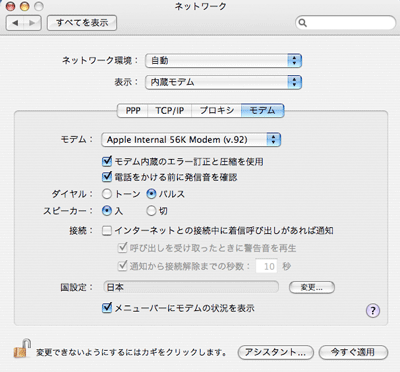Toggle モデム内蔵のエラー訂正と圧縮を使用 checkbox
This screenshot has height=372, width=400.
point(107,161)
